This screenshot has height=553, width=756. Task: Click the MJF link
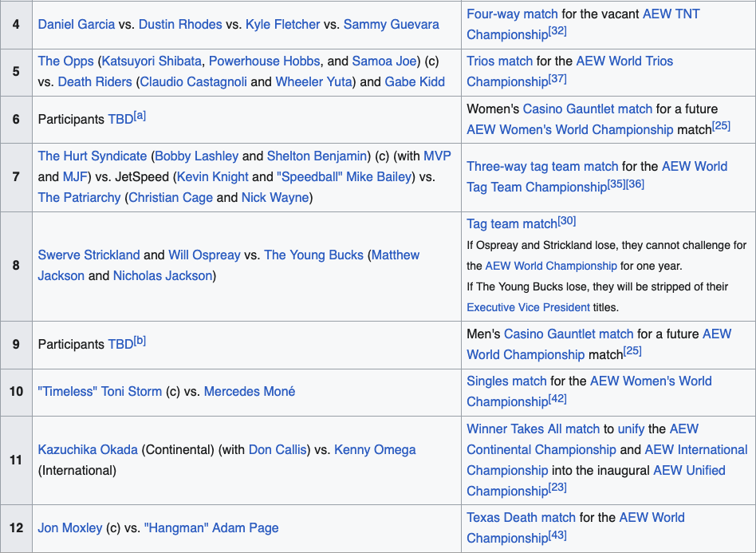pyautogui.click(x=75, y=177)
